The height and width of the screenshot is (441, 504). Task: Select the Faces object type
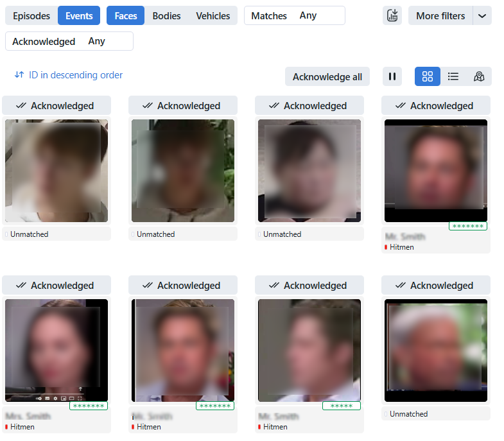click(x=126, y=16)
